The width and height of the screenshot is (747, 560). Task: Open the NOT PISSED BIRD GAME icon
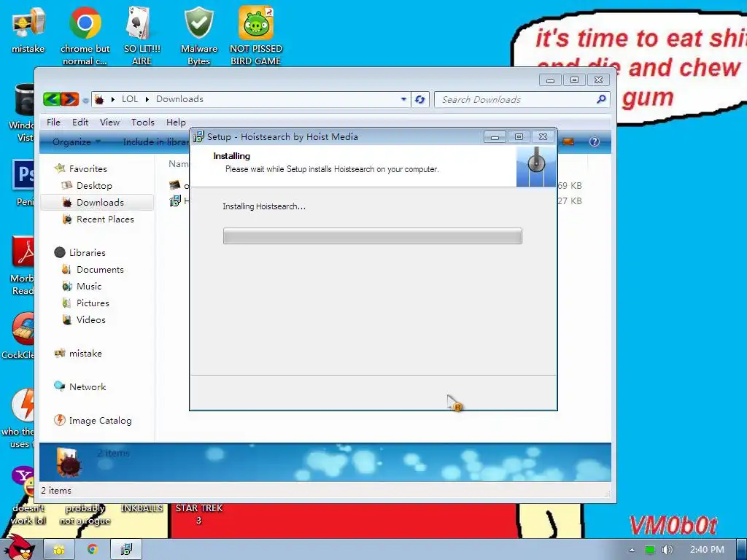tap(256, 36)
